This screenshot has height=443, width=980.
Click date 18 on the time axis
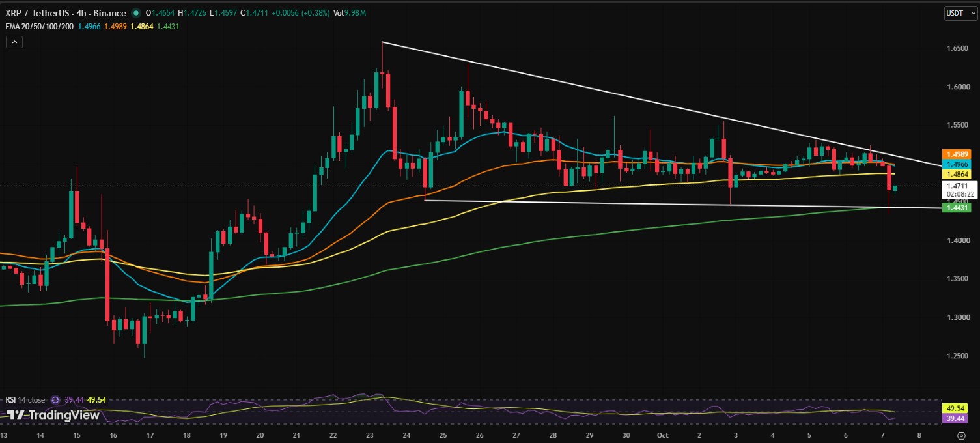pos(188,435)
